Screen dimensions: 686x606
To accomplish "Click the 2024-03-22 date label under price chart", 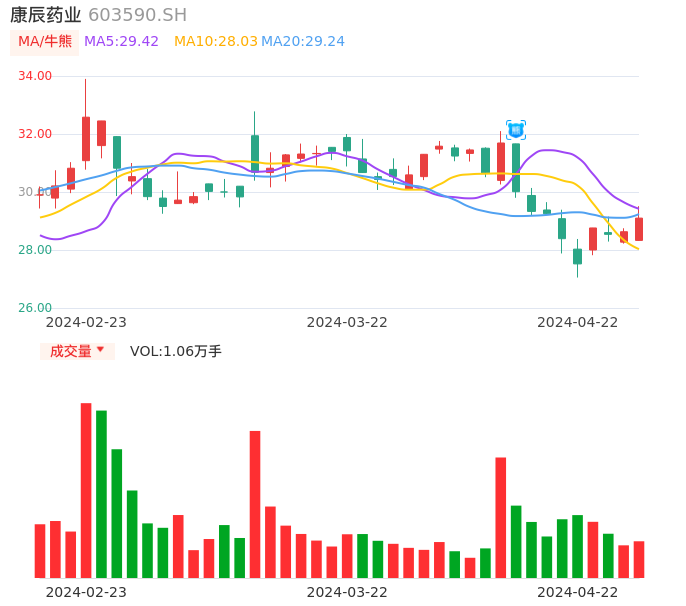I will pyautogui.click(x=347, y=322).
